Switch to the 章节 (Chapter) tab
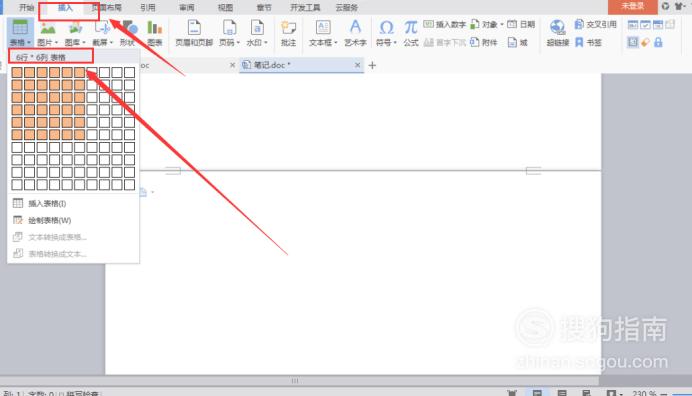This screenshot has width=692, height=396. click(x=264, y=8)
